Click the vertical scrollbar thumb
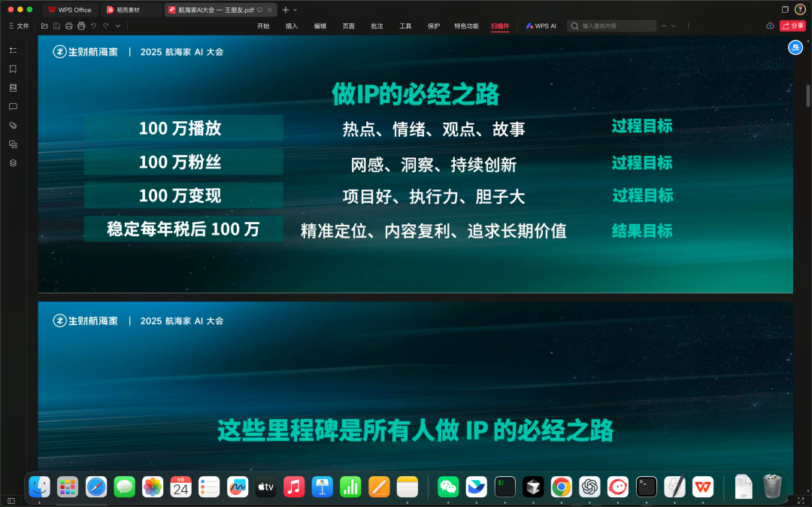This screenshot has width=812, height=507. [x=807, y=96]
